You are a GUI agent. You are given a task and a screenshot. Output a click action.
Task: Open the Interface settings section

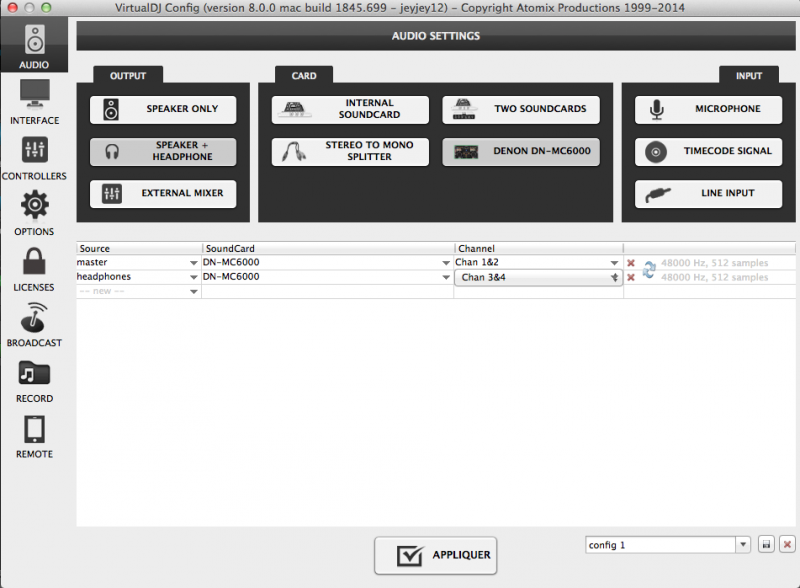click(34, 102)
